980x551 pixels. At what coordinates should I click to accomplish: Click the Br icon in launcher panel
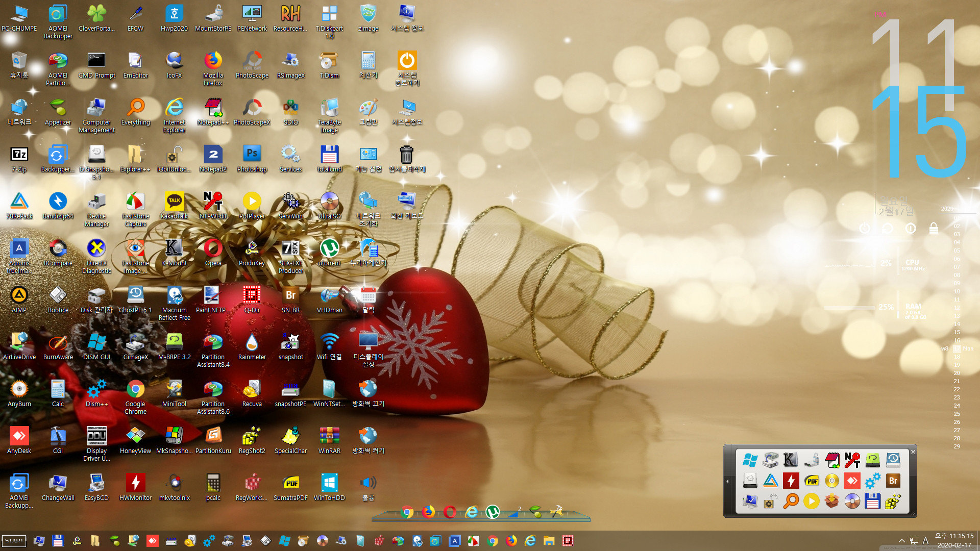(893, 481)
